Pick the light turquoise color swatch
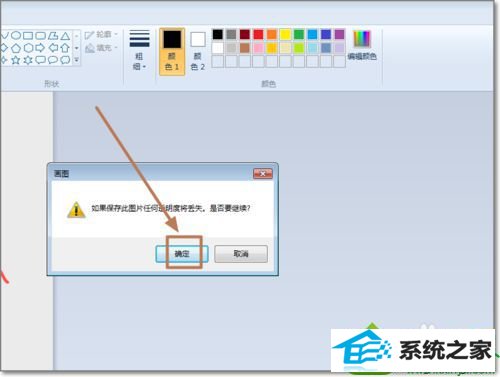This screenshot has height=377, width=500. click(x=312, y=48)
